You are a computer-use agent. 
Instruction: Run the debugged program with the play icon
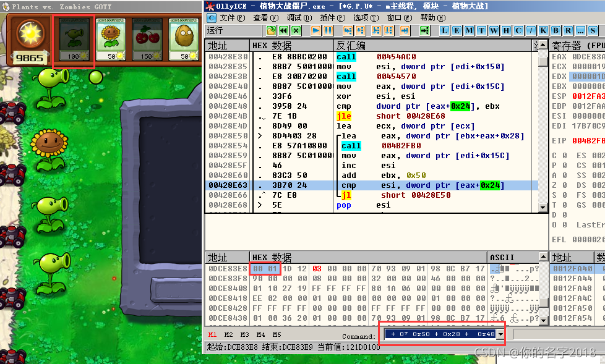coord(315,30)
